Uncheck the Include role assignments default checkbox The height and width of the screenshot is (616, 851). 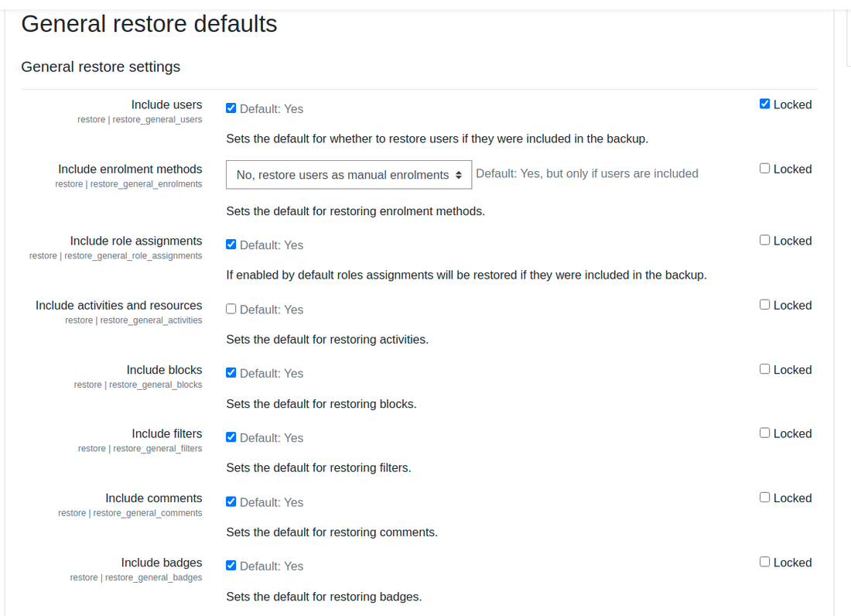[231, 245]
